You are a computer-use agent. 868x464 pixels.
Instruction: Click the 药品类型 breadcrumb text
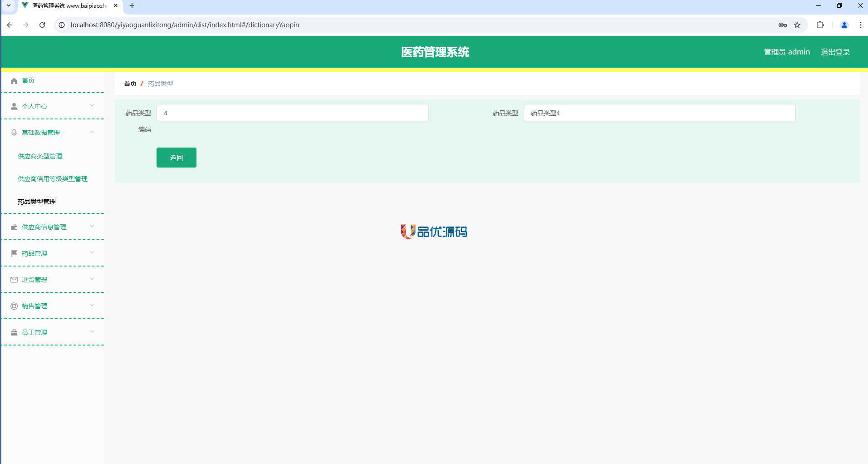161,84
